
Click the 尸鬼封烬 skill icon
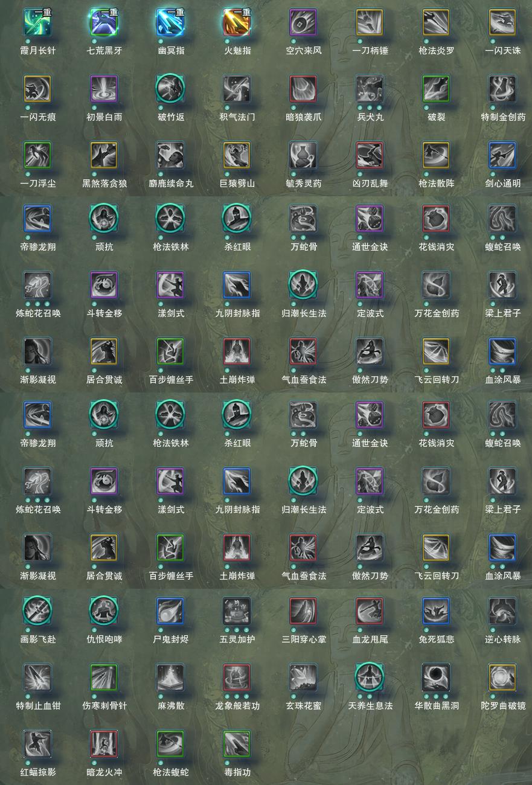(x=170, y=611)
